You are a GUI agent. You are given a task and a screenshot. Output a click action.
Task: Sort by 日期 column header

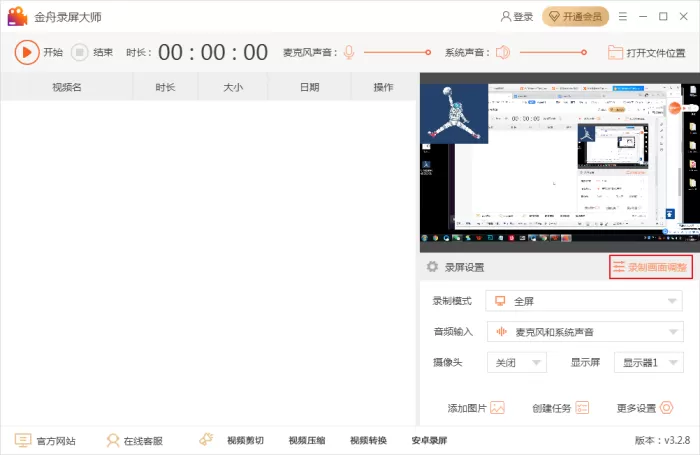point(309,87)
